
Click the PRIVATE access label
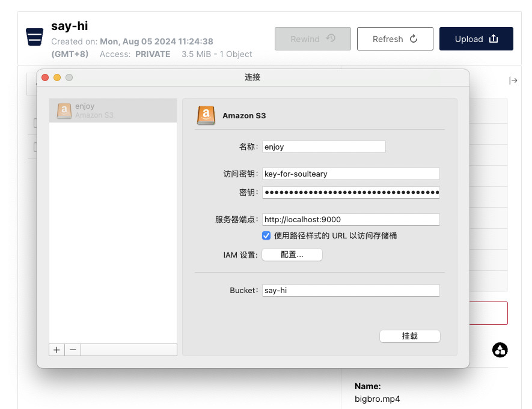point(153,54)
